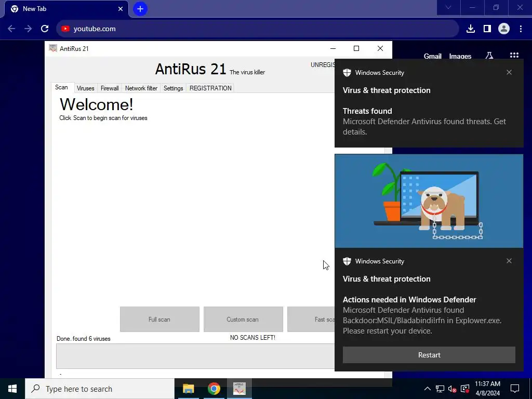Image resolution: width=532 pixels, height=399 pixels.
Task: Open the Action Center notification icon
Action: 515,389
